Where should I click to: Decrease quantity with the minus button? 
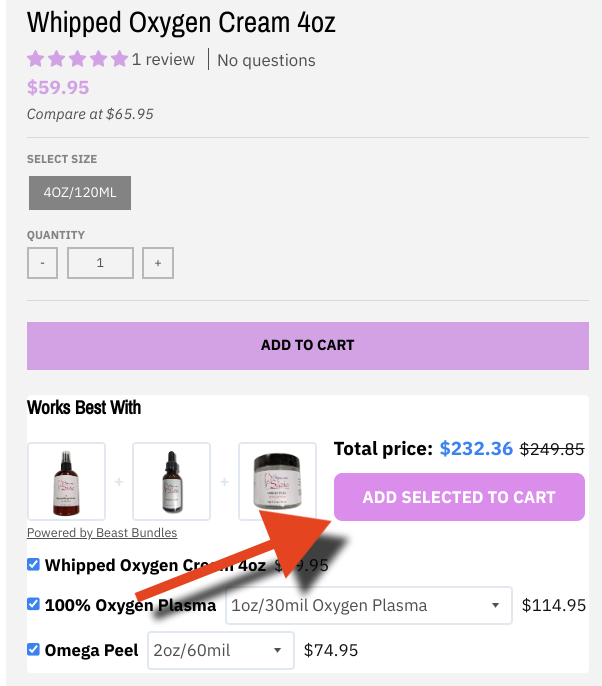pos(42,263)
